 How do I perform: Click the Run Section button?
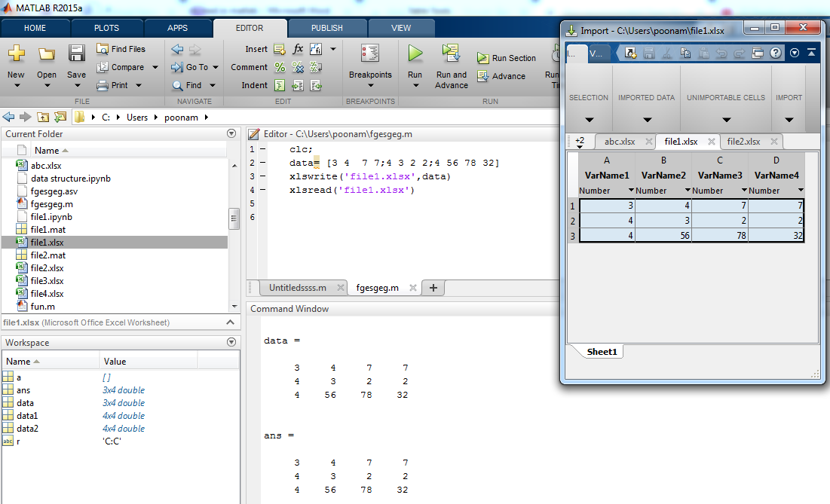point(507,58)
